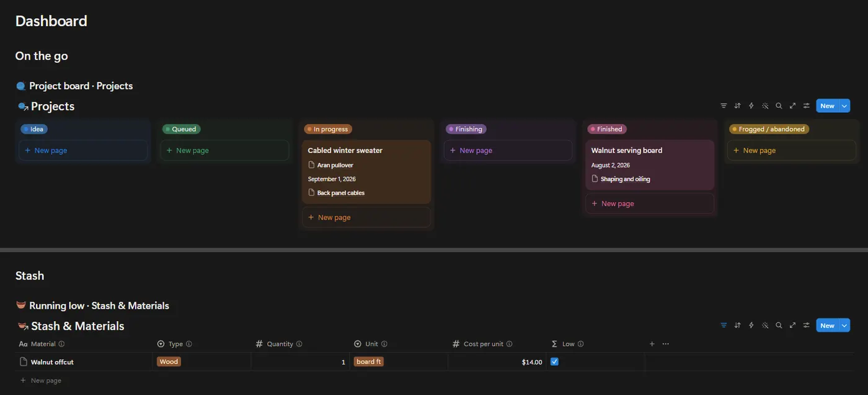Click AI magic wand icon for Projects
Screen dimensions: 868x395
[x=765, y=106]
